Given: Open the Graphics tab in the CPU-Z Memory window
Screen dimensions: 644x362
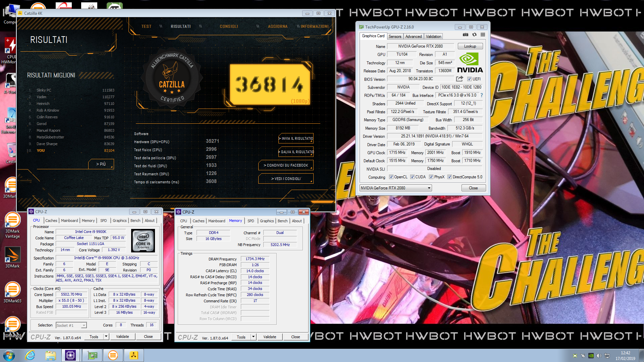Looking at the screenshot, I should click(267, 221).
